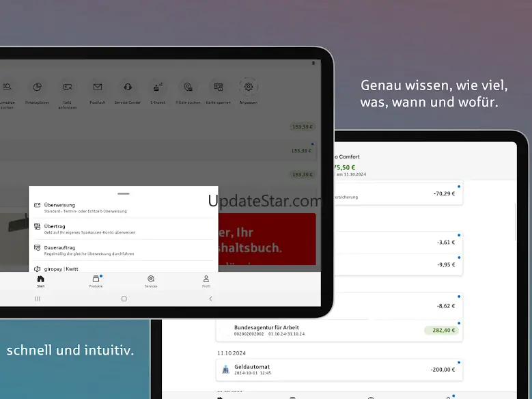This screenshot has width=532, height=399.
Task: Open the Geldautomat transaction row
Action: point(339,370)
